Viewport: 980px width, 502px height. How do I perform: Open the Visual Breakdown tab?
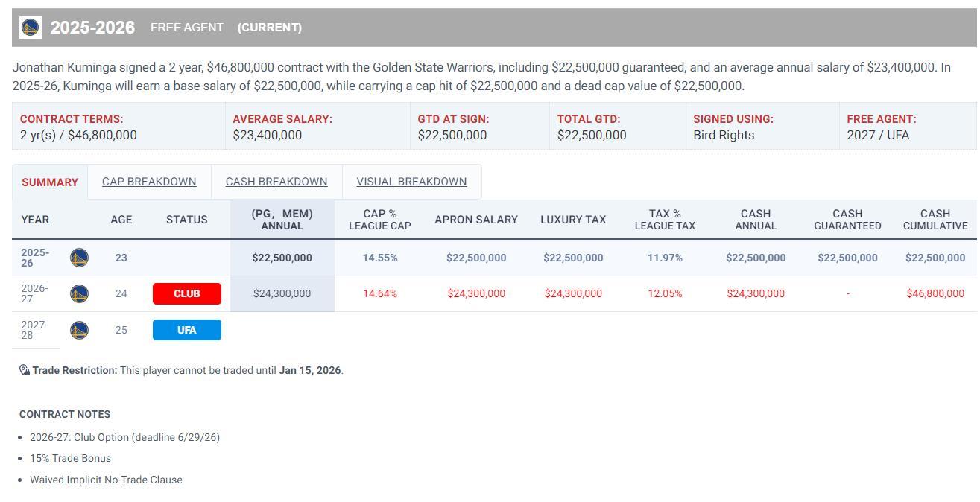pos(411,182)
